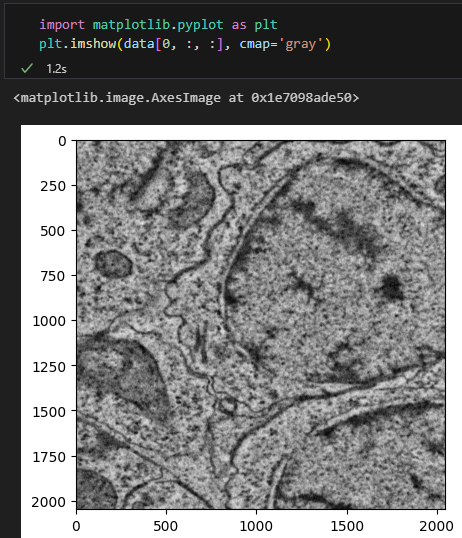The width and height of the screenshot is (462, 538).
Task: Click the y-axis tick label 250
Action: point(53,186)
